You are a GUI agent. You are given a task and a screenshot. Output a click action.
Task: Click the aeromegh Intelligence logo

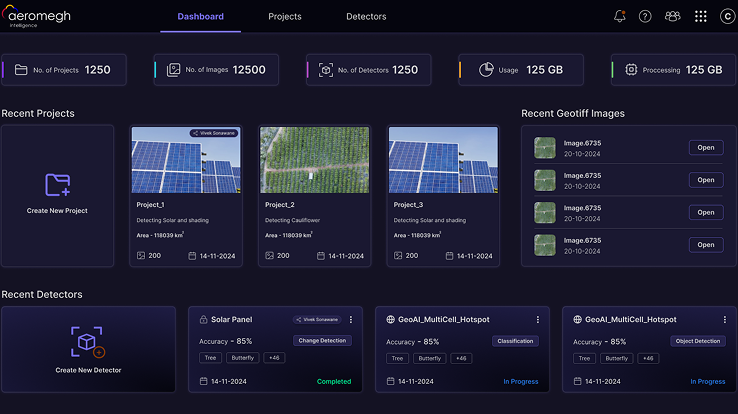[x=37, y=17]
